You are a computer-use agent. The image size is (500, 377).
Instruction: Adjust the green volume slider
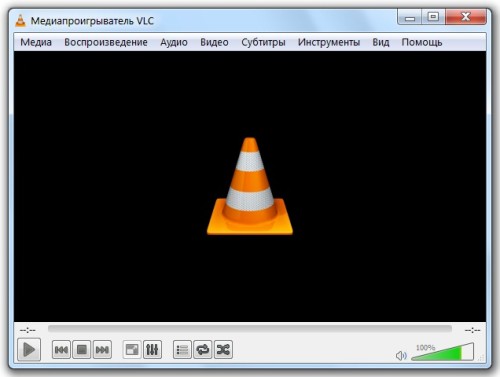[x=443, y=352]
